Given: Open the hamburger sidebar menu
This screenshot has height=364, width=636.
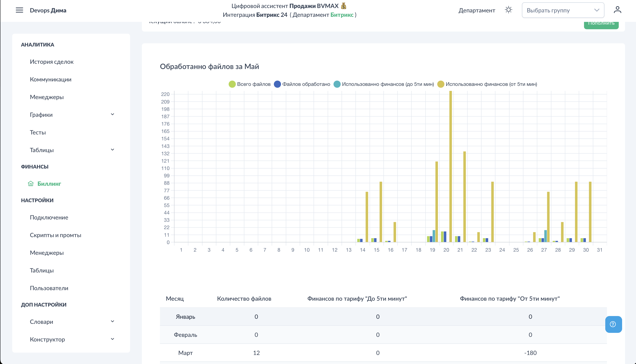Looking at the screenshot, I should pos(19,10).
